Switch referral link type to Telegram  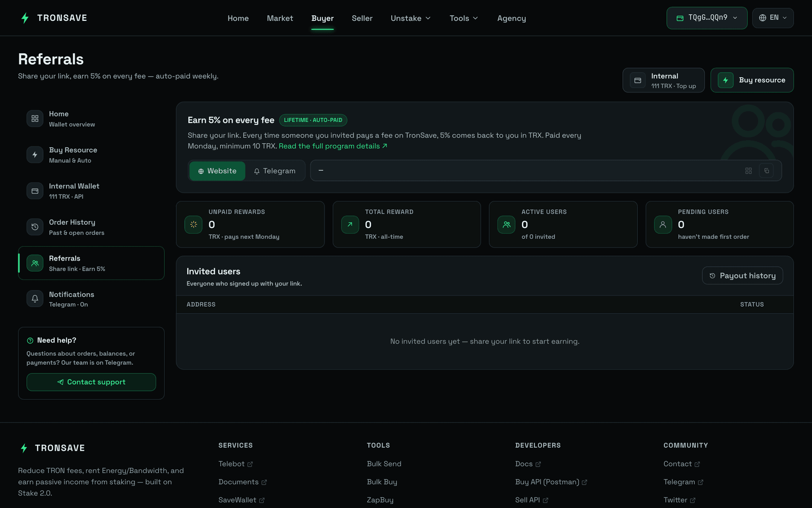[x=275, y=171]
